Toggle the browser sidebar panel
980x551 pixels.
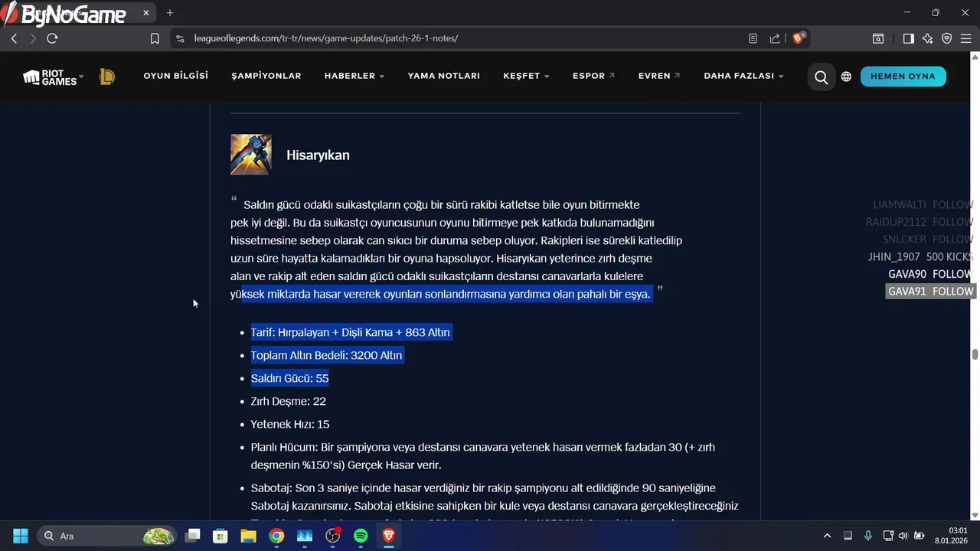click(908, 38)
